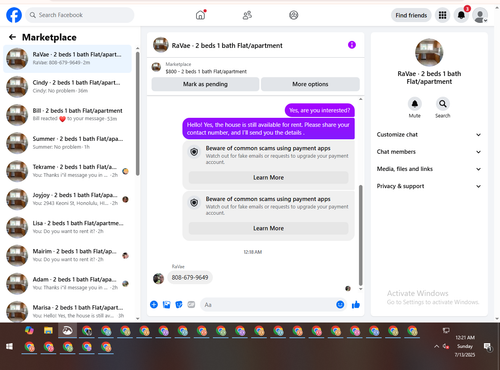This screenshot has width=500, height=370.
Task: Open the Friends icon in top bar
Action: coord(247,15)
